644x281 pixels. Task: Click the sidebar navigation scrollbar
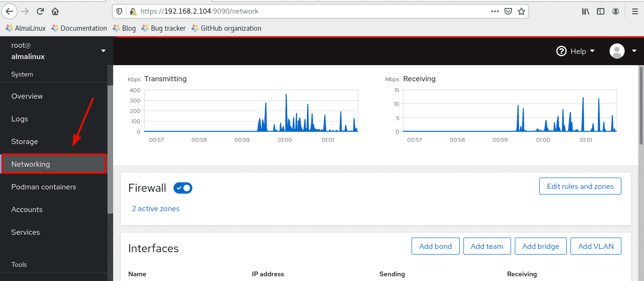(110, 149)
